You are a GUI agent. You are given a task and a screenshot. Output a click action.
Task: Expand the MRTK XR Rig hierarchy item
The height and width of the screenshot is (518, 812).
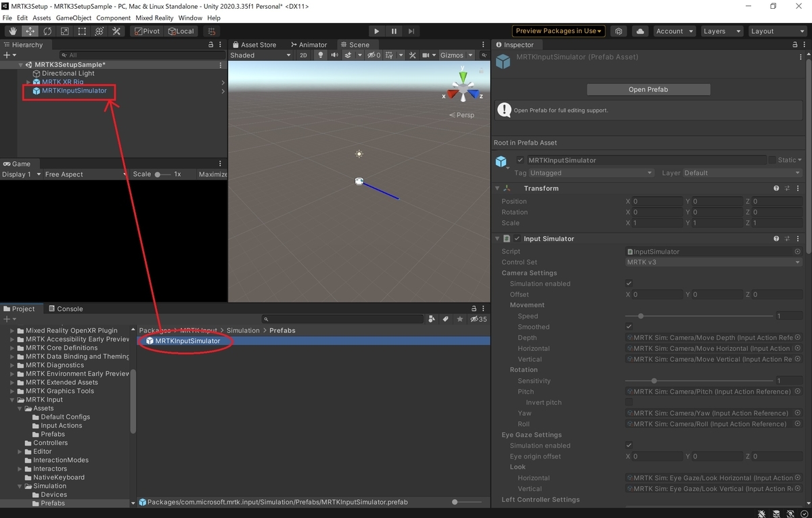tap(28, 82)
